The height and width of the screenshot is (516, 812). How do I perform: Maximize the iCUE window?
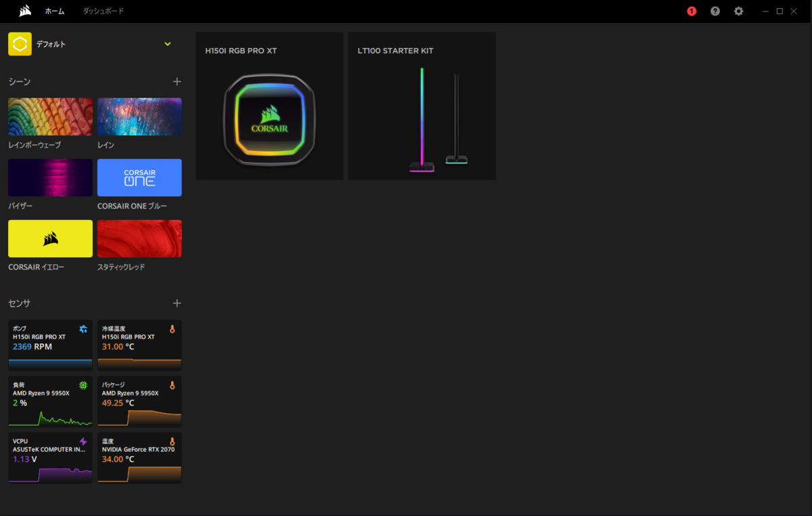[x=780, y=12]
